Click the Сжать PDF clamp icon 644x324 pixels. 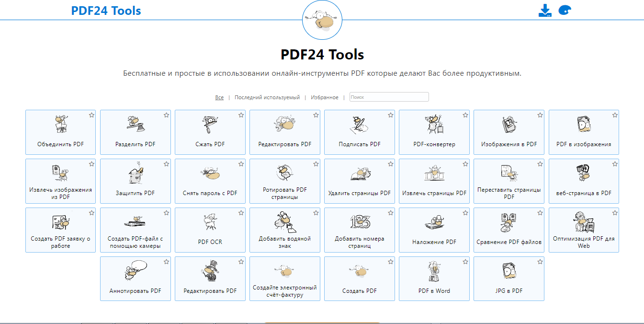[x=210, y=125]
